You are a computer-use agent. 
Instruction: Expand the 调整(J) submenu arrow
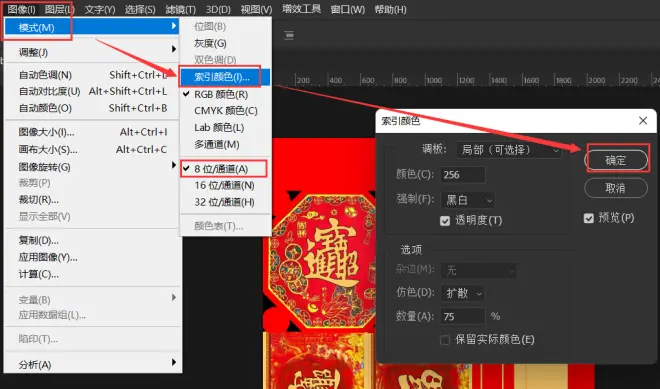click(x=174, y=49)
